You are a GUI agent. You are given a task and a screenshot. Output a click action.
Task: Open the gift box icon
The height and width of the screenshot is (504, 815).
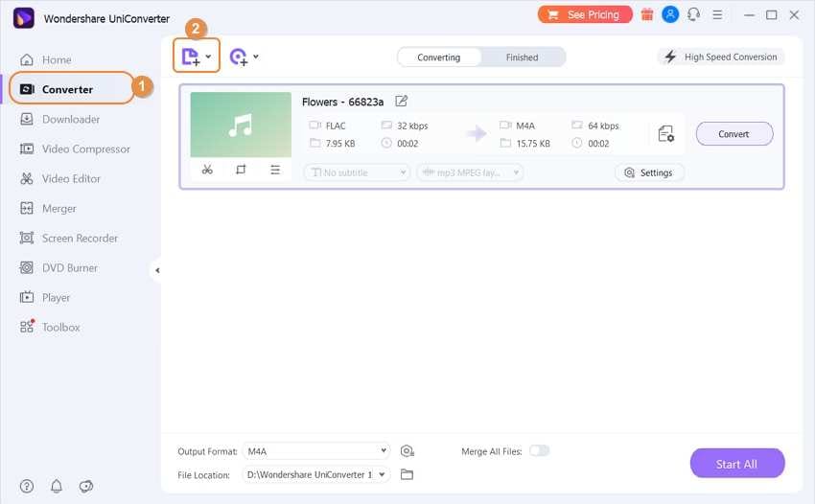click(x=647, y=14)
